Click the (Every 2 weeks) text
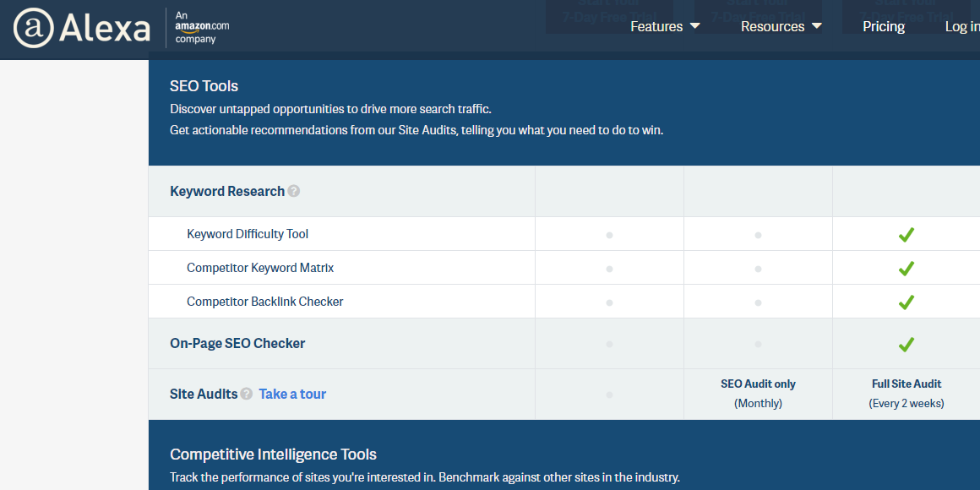The image size is (980, 490). (x=906, y=404)
